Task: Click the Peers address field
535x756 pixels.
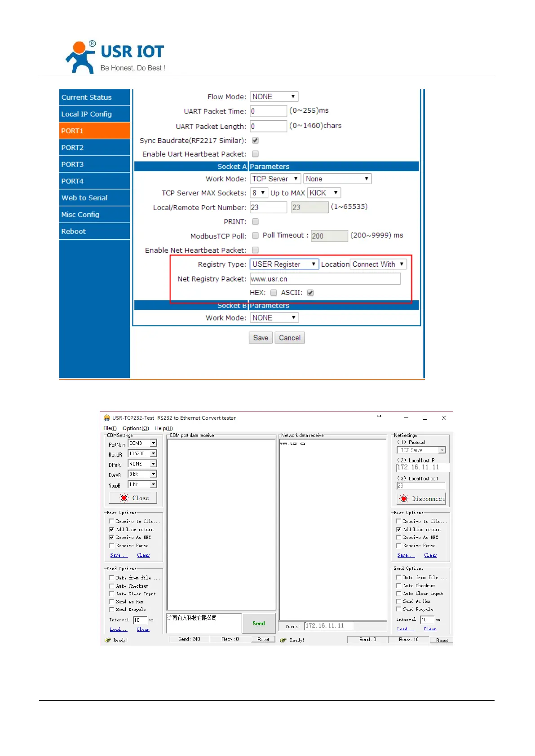Action: [329, 626]
